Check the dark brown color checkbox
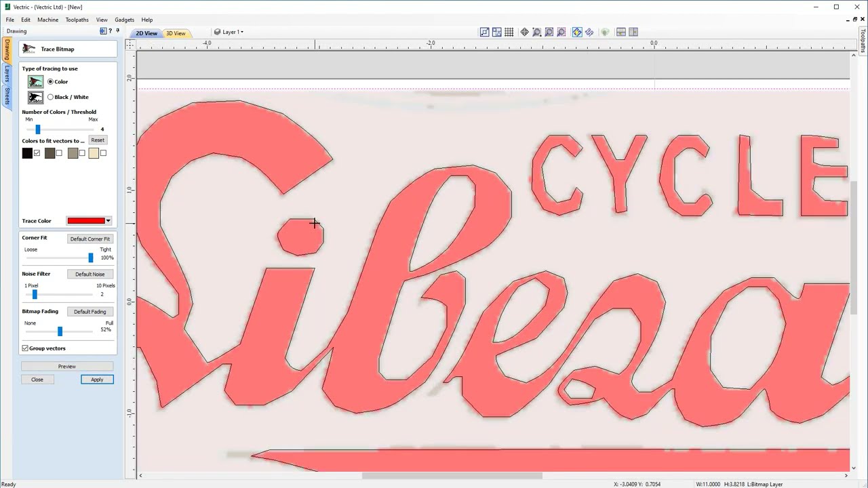868x488 pixels. pyautogui.click(x=59, y=153)
